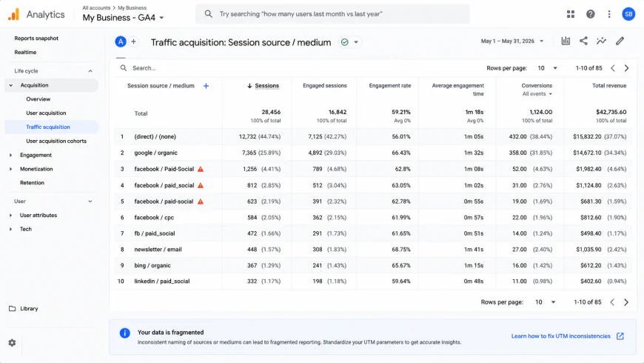The height and width of the screenshot is (363, 644).
Task: Add secondary dimension with blue plus icon
Action: click(207, 85)
